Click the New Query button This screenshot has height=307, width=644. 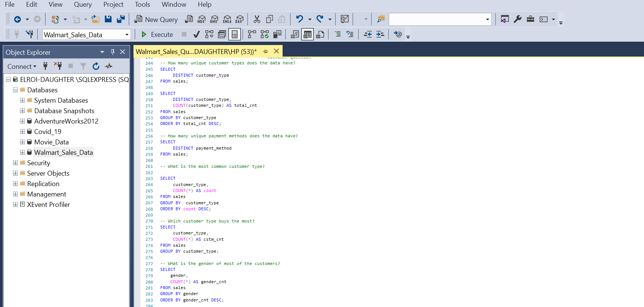pyautogui.click(x=156, y=19)
